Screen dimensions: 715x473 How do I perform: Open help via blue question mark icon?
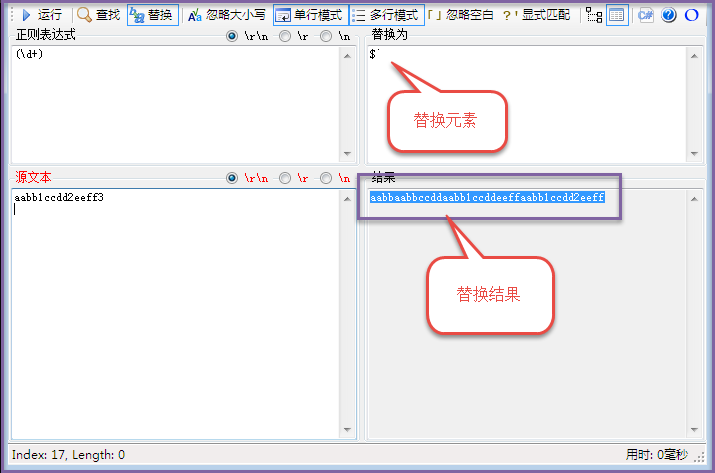click(x=669, y=15)
